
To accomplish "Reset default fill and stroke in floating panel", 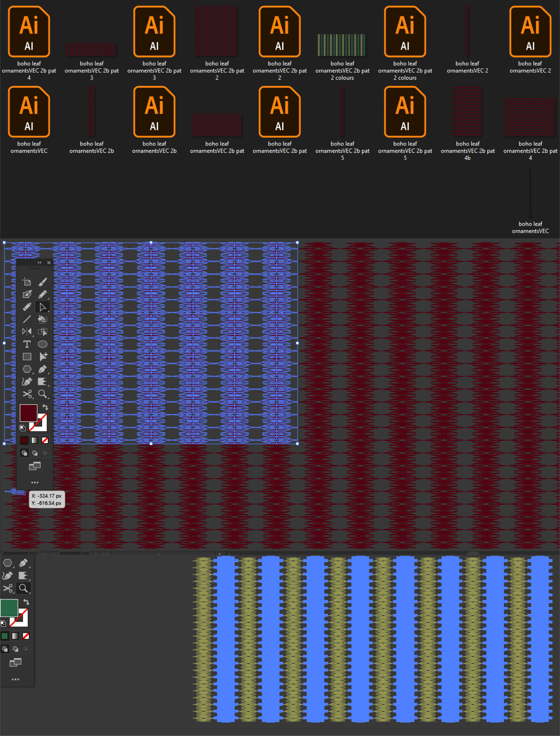I will click(x=22, y=428).
